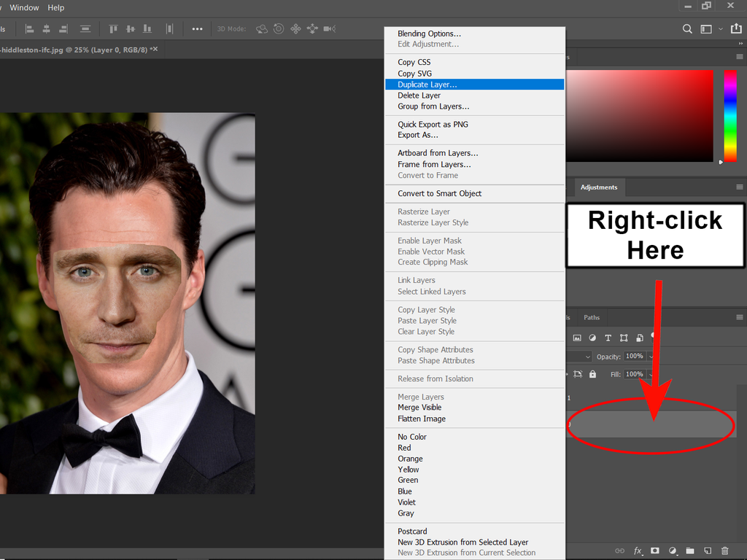Open the Window menu
747x560 pixels.
[x=25, y=7]
